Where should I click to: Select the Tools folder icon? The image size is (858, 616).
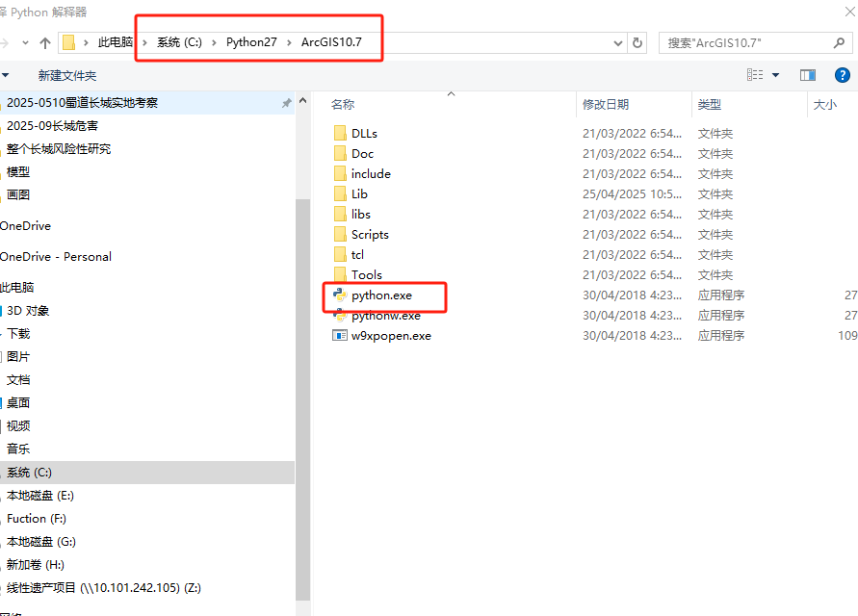[x=340, y=273]
